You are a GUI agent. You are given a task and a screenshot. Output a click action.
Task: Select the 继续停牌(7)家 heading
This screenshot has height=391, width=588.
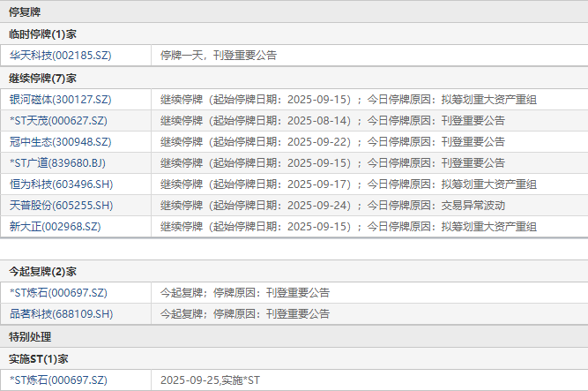click(x=42, y=79)
